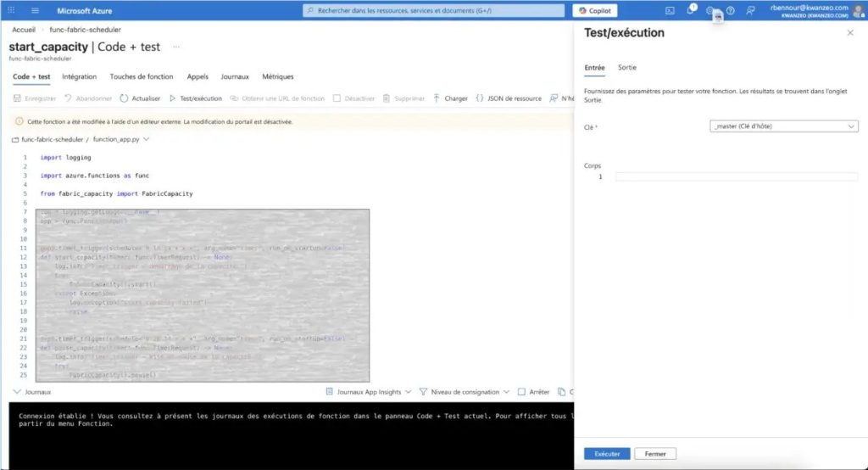Image resolution: width=868 pixels, height=470 pixels.
Task: Click the copy logs icon
Action: coord(562,392)
